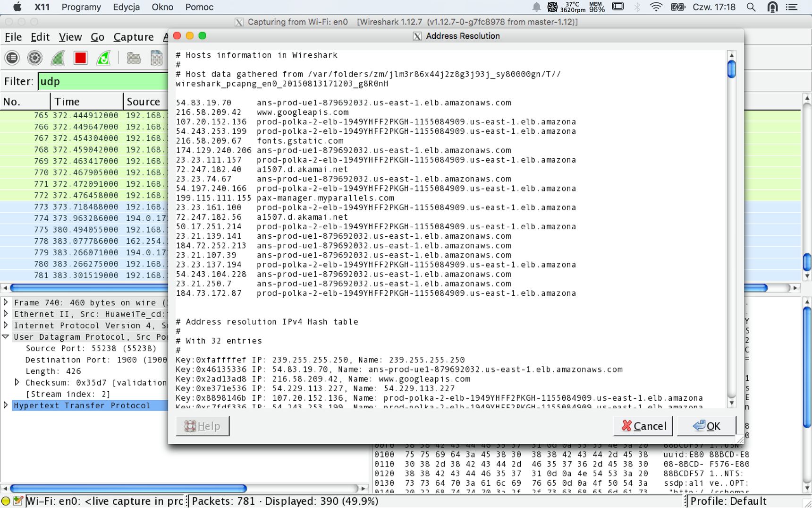812x508 pixels.
Task: Click the capture comment edit icon in status bar
Action: click(x=18, y=501)
